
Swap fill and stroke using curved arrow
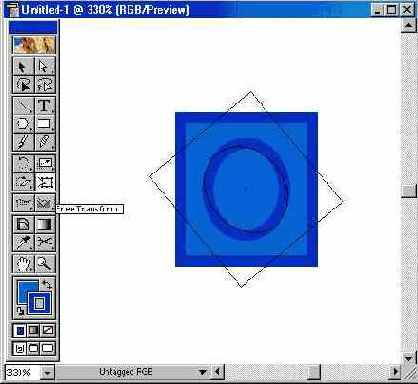click(x=46, y=284)
